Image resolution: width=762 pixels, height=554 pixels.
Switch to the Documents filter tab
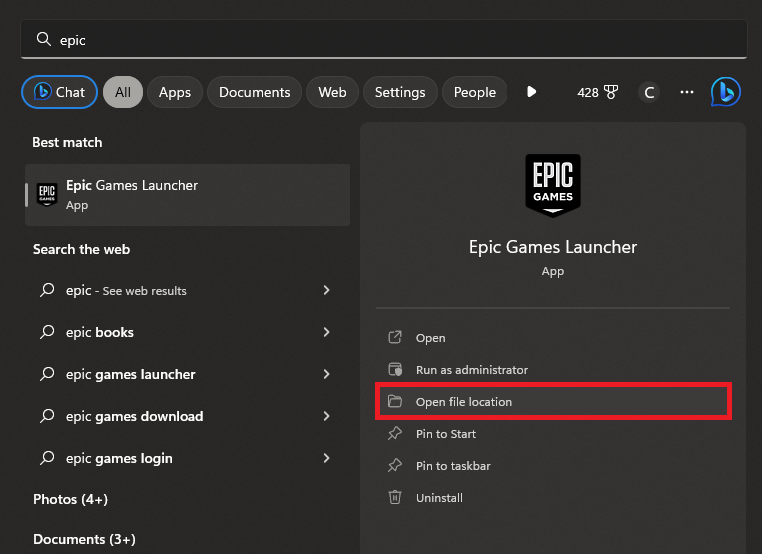(x=254, y=92)
